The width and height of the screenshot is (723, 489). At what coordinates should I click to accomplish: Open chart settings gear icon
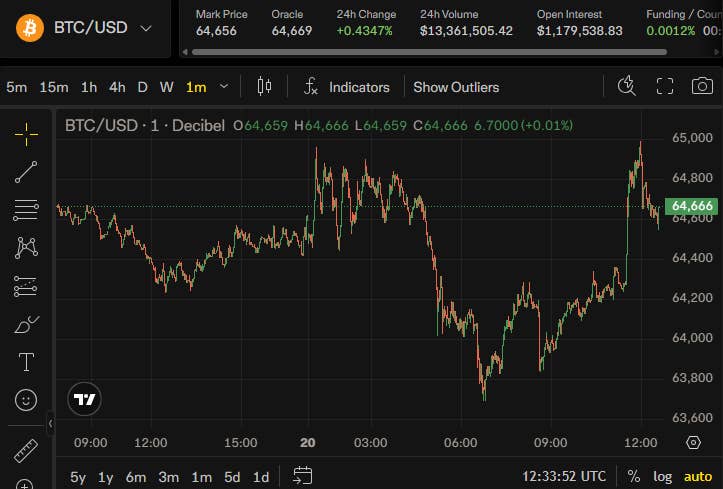(693, 442)
